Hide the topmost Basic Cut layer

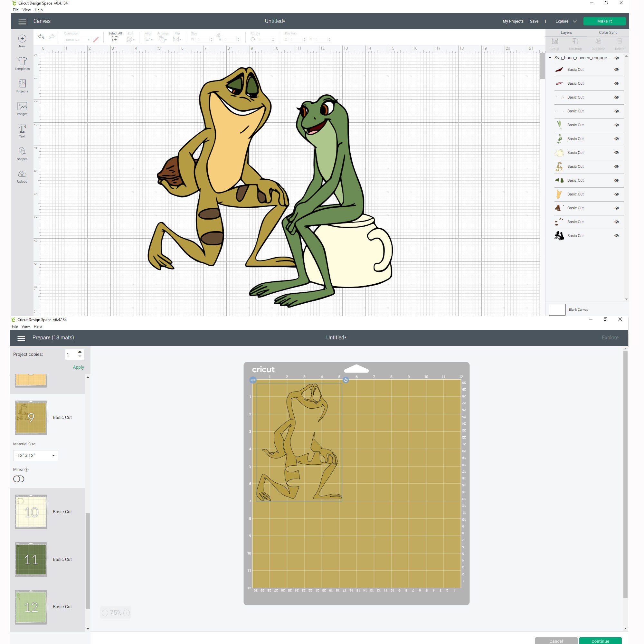[x=617, y=69]
